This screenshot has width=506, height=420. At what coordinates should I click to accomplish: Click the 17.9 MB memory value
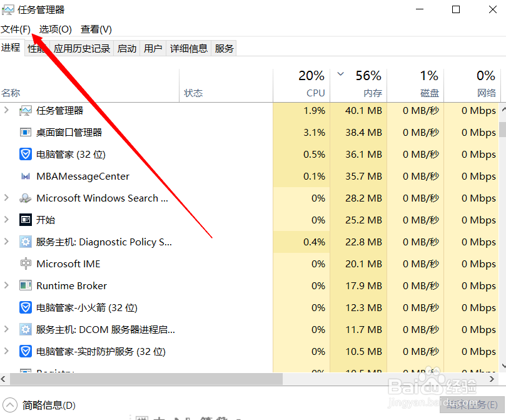point(363,285)
